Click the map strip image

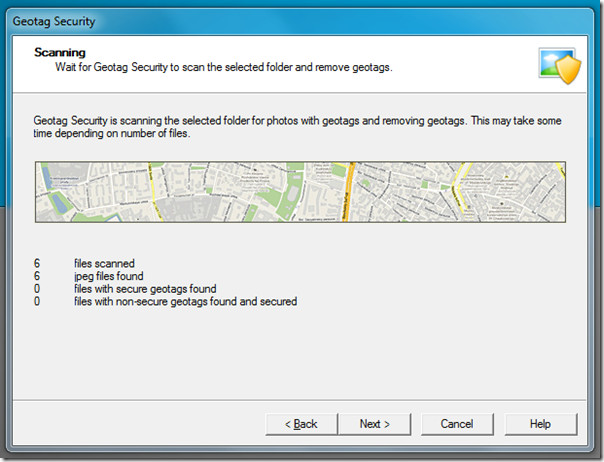300,192
